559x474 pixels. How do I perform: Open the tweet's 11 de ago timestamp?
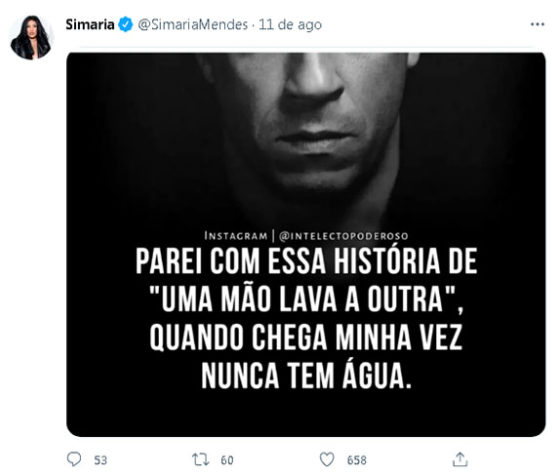290,25
